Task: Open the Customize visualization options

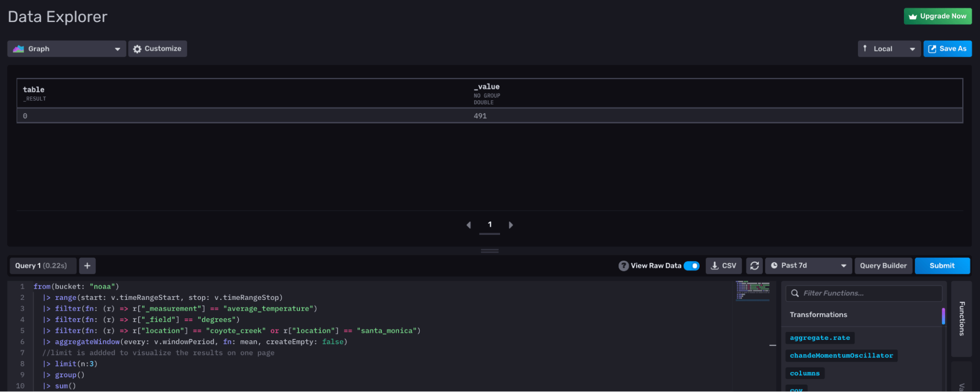Action: click(157, 49)
